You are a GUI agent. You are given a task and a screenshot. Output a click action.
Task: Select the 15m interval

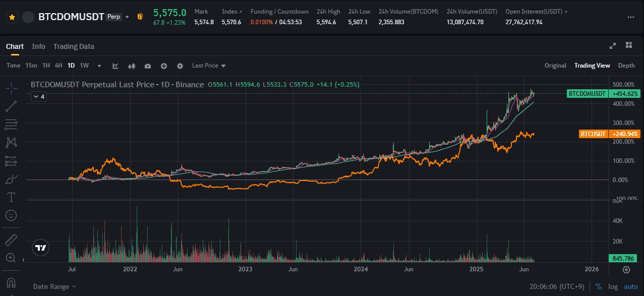[31, 66]
